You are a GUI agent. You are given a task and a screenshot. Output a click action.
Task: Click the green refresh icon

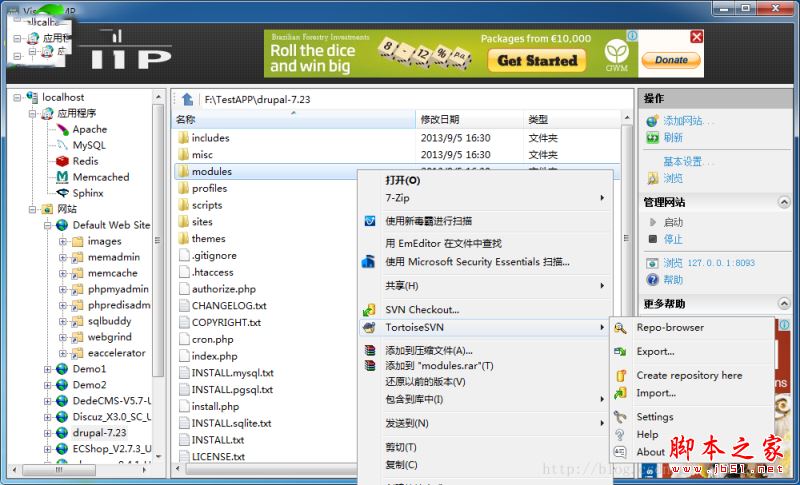click(x=652, y=138)
